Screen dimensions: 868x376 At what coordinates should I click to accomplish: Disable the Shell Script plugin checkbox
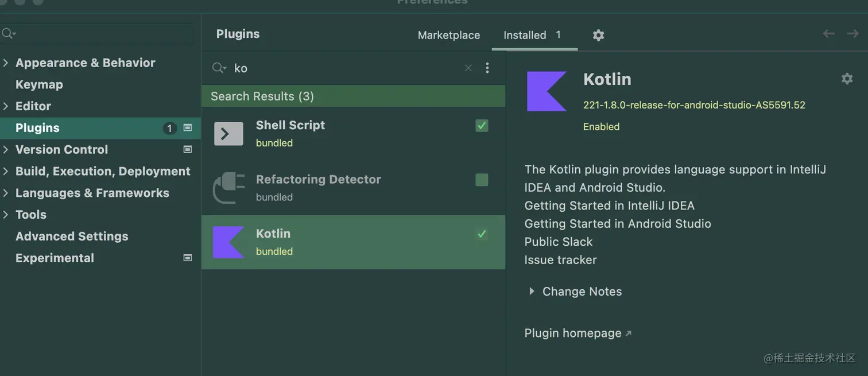[482, 126]
